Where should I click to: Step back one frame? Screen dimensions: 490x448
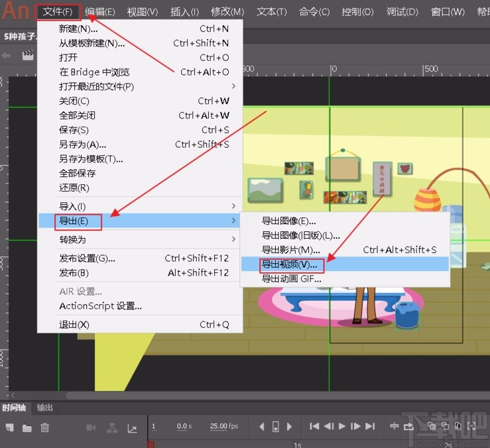[x=329, y=426]
